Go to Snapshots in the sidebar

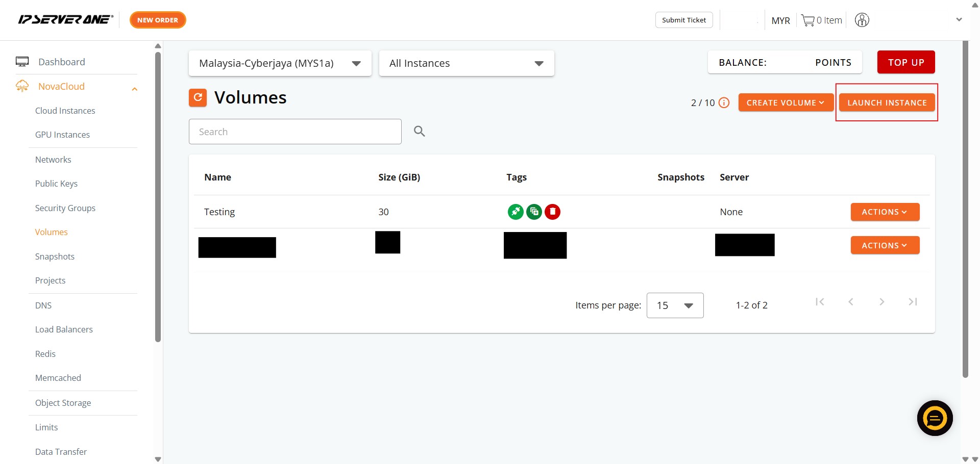coord(55,256)
